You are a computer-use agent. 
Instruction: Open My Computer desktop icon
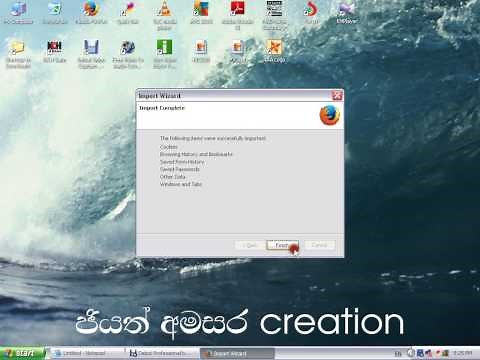[x=18, y=13]
